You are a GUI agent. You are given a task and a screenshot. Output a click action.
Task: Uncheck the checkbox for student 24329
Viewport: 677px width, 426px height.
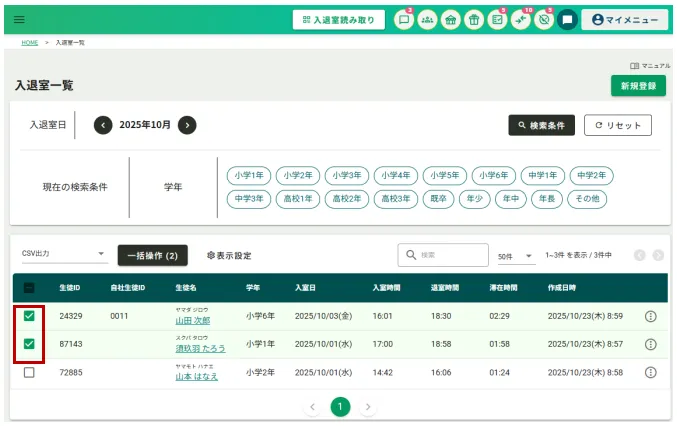tap(29, 317)
